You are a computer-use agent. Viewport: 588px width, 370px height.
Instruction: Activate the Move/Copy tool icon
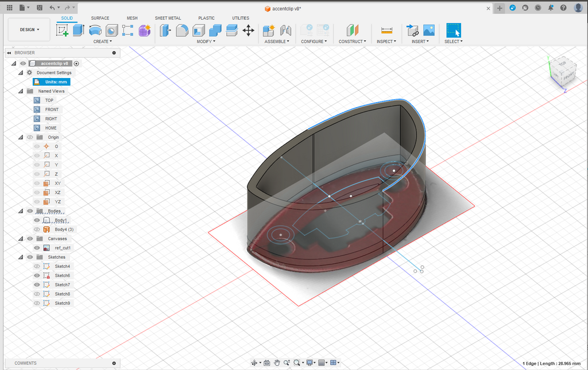coord(248,30)
